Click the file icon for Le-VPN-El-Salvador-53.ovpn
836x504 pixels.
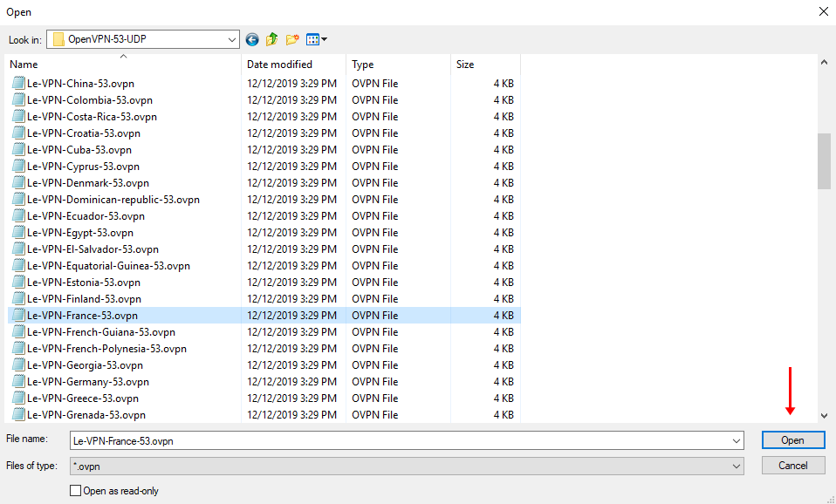(x=18, y=249)
